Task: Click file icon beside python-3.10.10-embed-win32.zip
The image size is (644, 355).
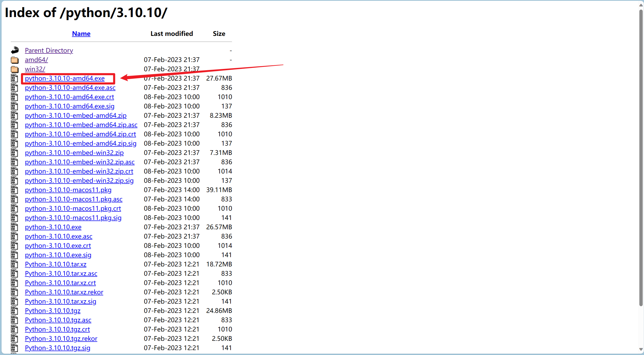Action: (x=14, y=153)
